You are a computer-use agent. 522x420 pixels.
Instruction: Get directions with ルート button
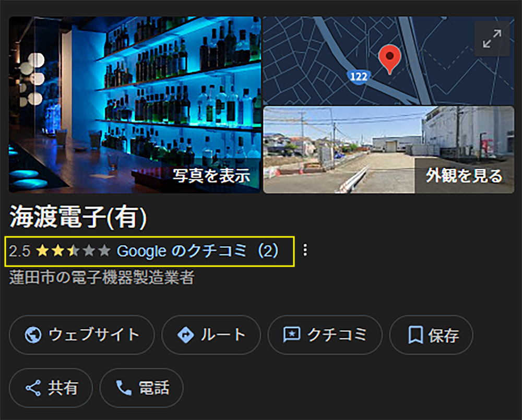tap(211, 335)
